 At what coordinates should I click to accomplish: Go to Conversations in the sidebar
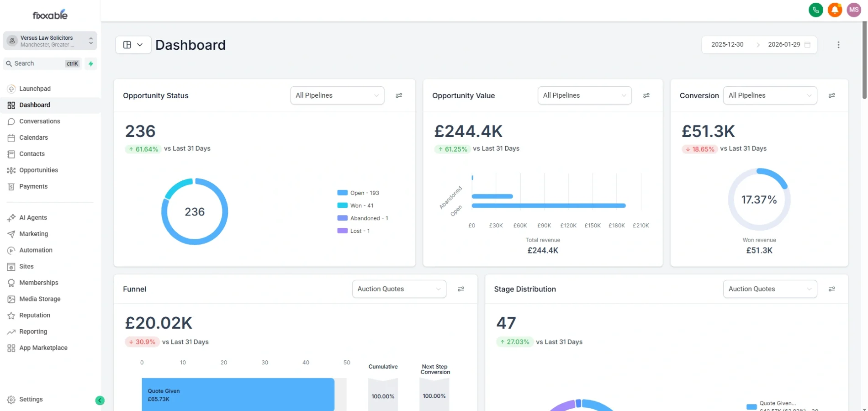click(39, 121)
